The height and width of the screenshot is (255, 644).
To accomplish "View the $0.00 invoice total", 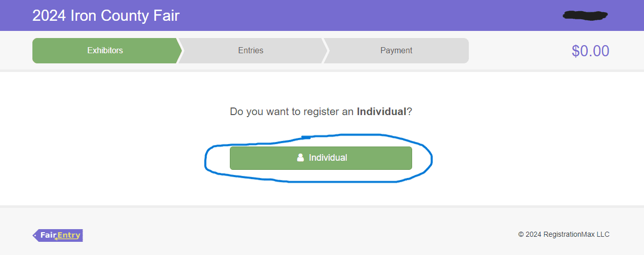I will click(590, 51).
